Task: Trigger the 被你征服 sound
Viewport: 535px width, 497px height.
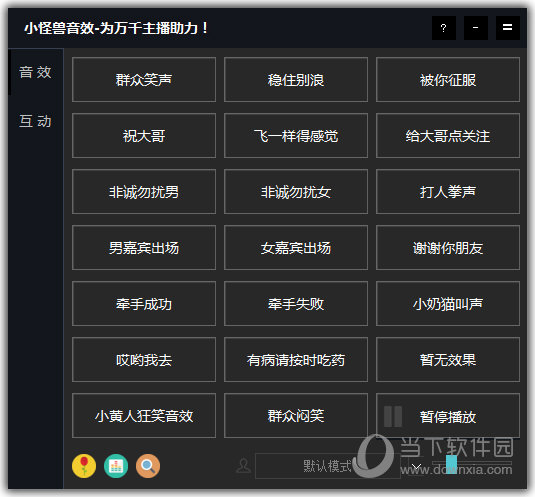Action: click(x=448, y=79)
